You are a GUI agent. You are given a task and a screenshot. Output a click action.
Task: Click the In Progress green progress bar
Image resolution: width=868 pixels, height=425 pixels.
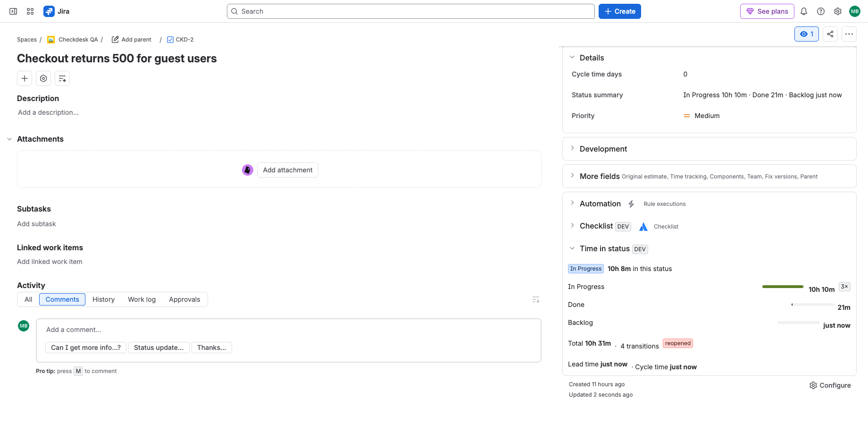[783, 287]
